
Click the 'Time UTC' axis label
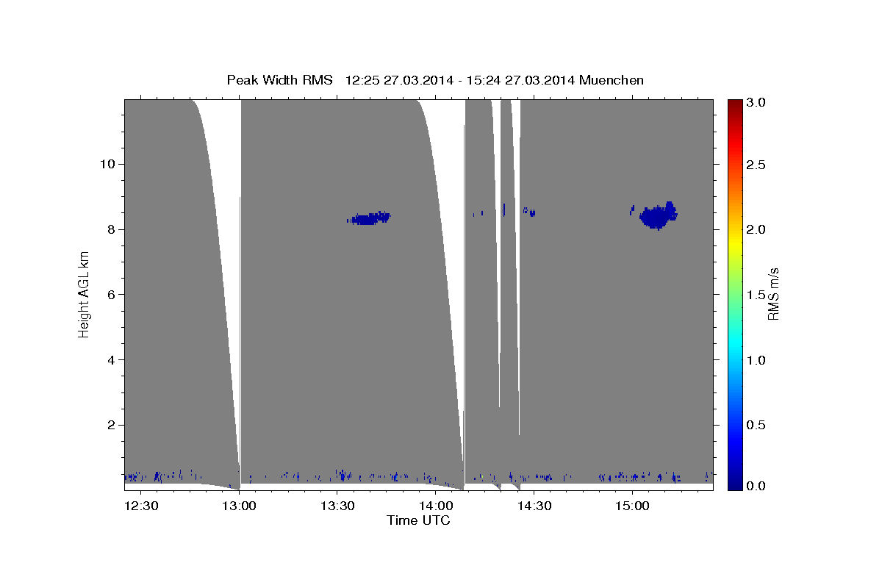[x=418, y=520]
